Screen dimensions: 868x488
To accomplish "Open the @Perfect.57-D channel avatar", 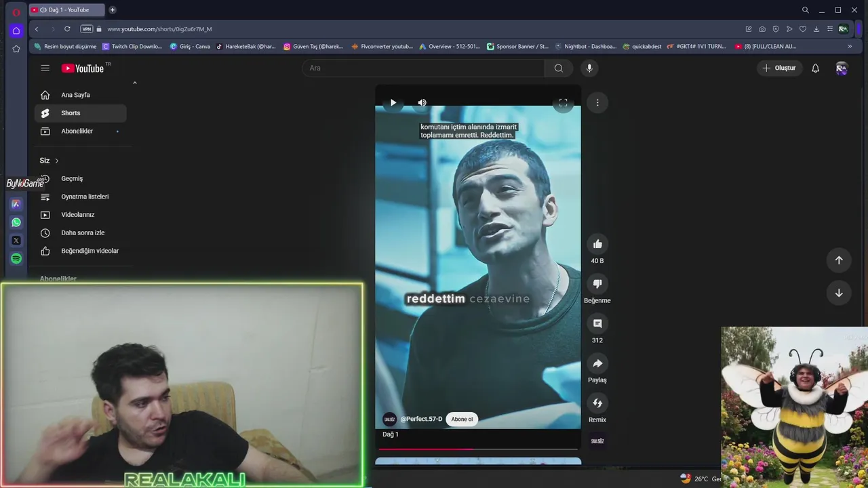I will 389,419.
